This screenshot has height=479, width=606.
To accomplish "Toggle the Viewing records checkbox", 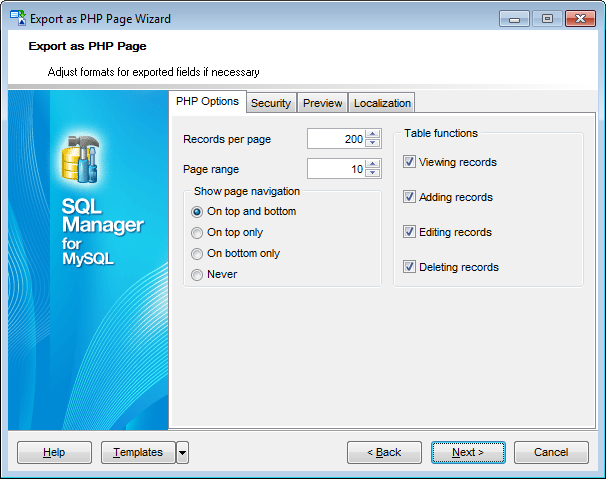I will coord(409,162).
